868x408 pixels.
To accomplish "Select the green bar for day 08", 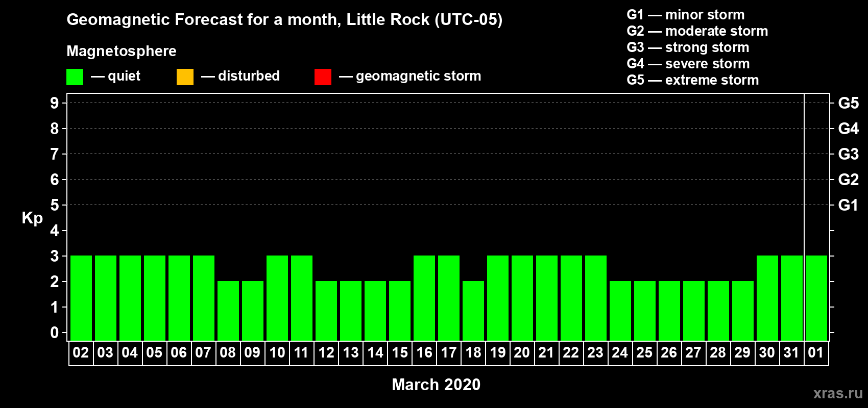I will [228, 311].
